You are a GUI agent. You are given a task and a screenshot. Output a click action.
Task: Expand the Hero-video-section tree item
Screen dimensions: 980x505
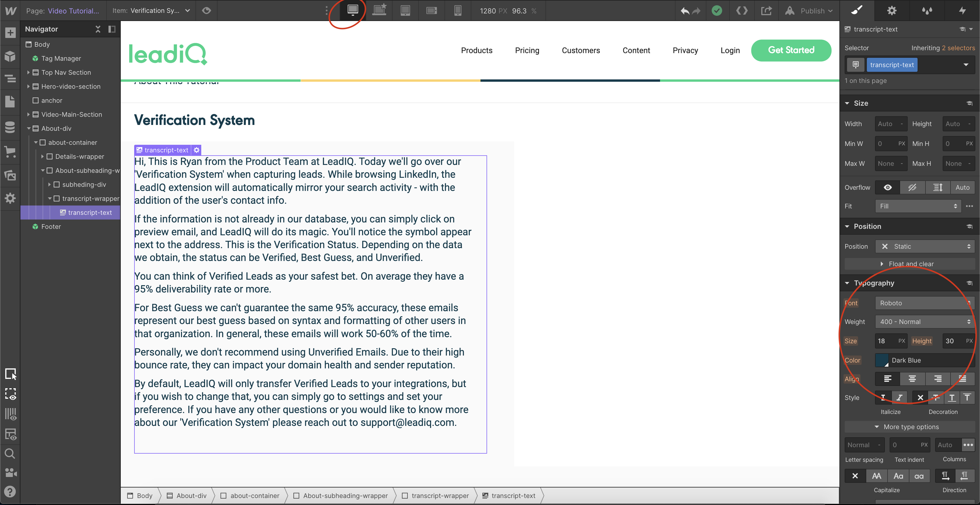click(28, 86)
